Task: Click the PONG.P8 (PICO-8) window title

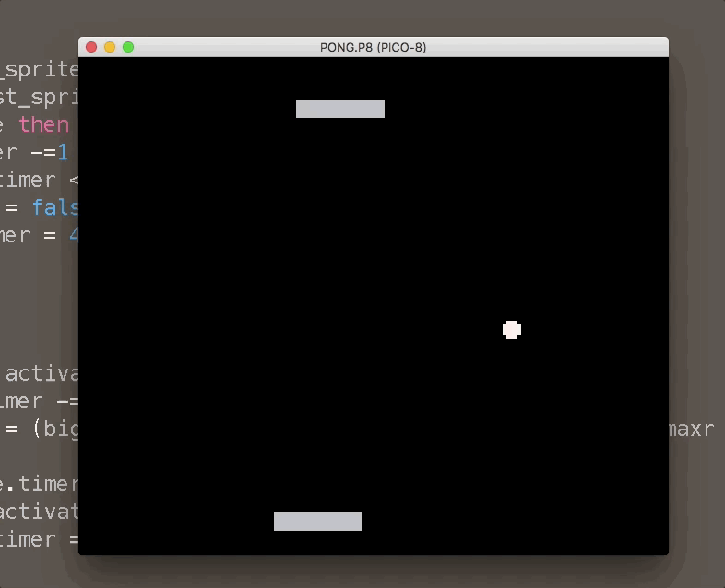Action: (374, 48)
